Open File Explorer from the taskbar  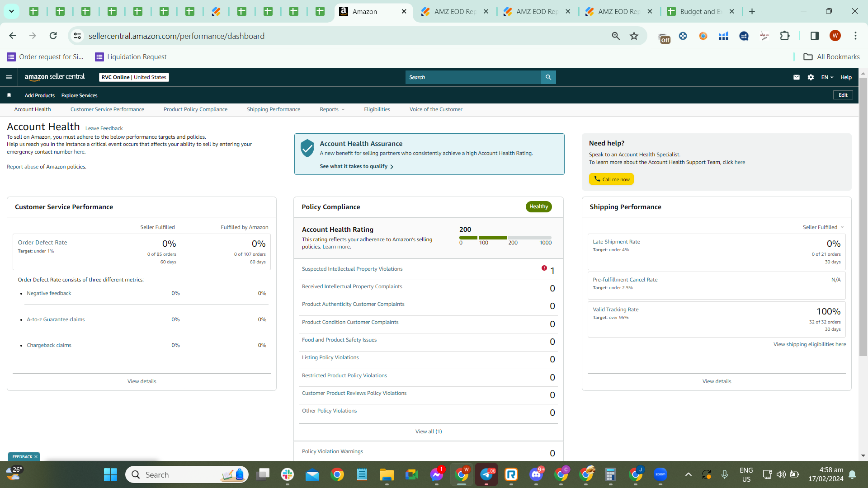coord(387,475)
